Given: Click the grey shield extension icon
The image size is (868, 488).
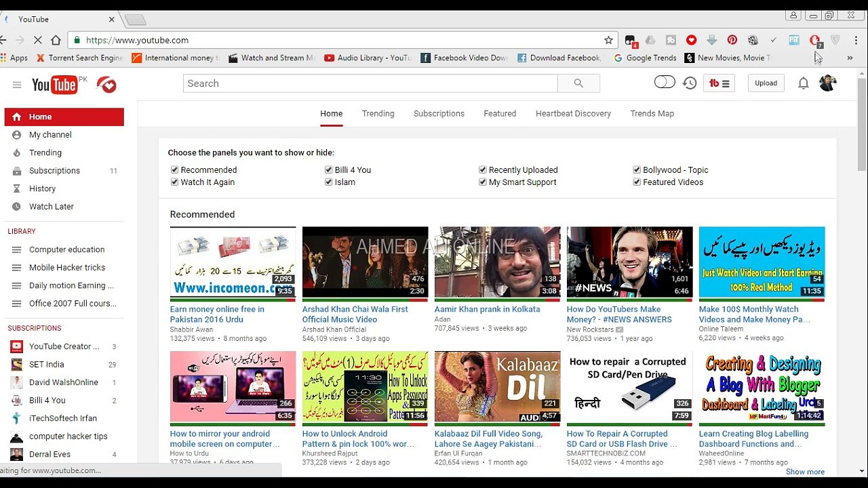Looking at the screenshot, I should [x=835, y=40].
